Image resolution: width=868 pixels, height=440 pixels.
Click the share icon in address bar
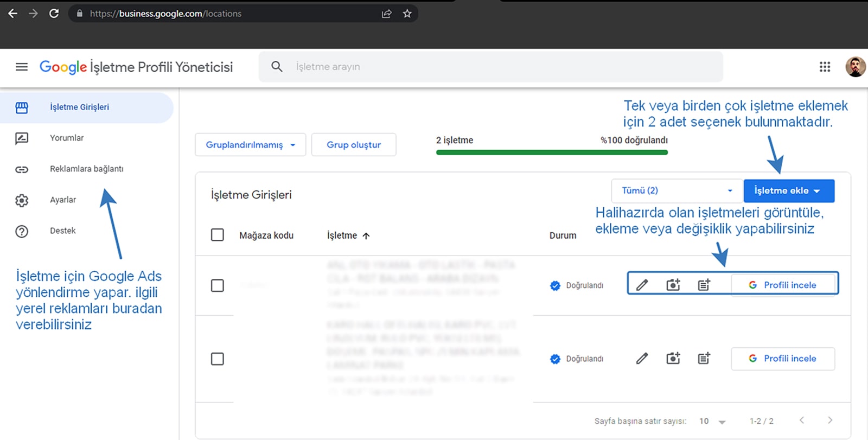click(386, 14)
